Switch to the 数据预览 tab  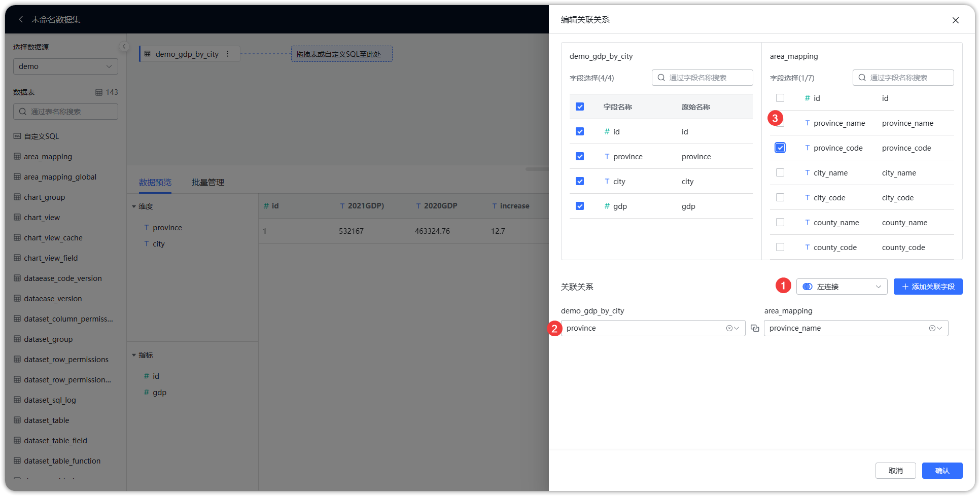pos(155,182)
